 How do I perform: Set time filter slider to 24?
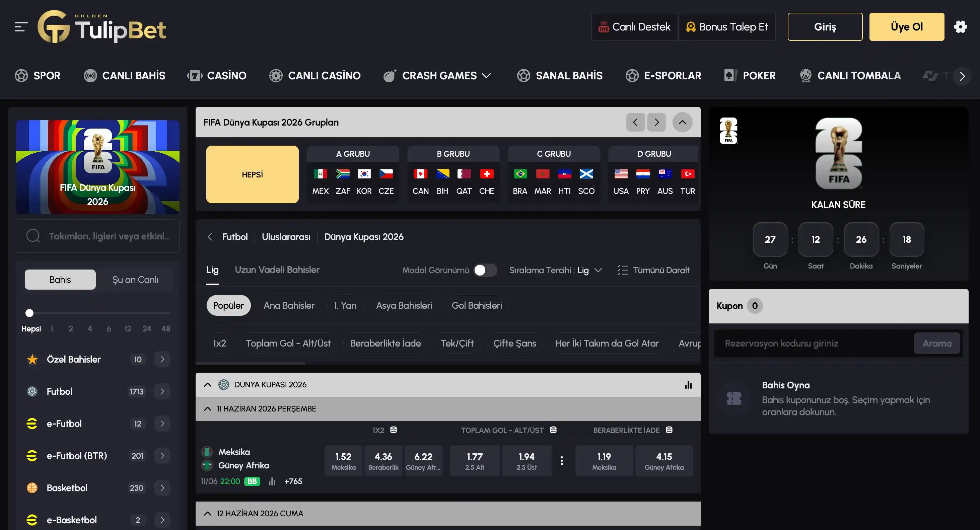point(147,328)
